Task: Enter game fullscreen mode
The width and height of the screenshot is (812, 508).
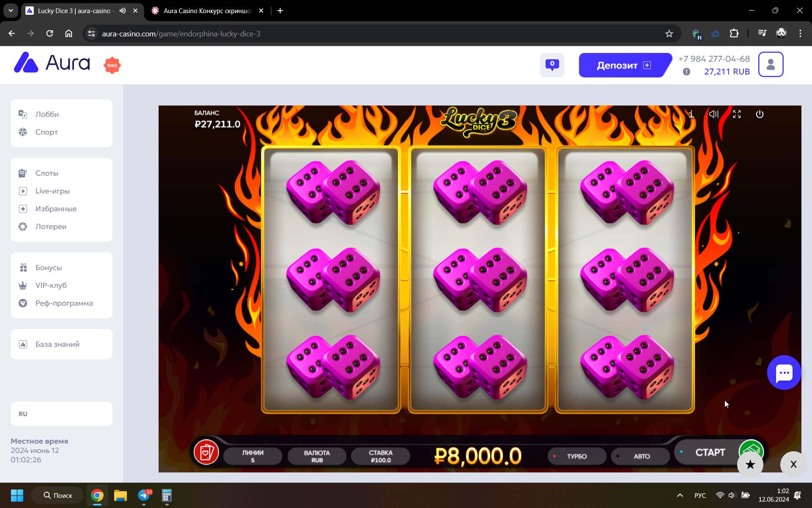Action: 737,114
